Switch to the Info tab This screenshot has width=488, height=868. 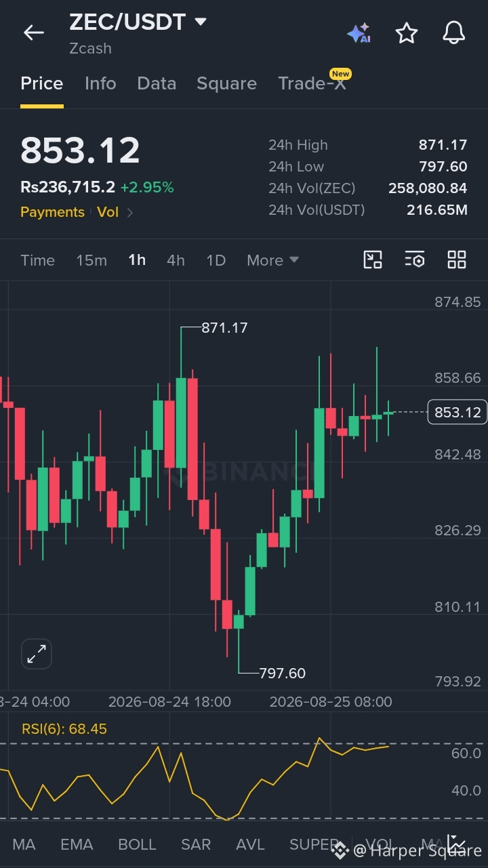100,83
